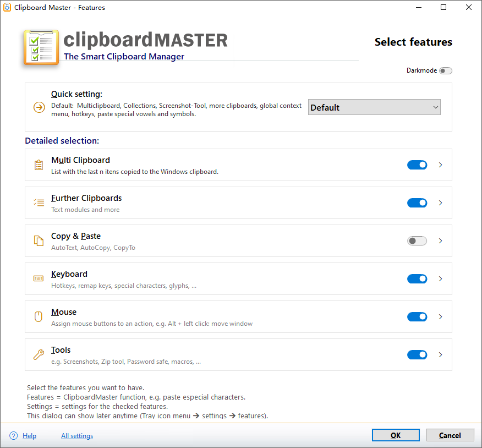Click the Darkmode label
482x448 pixels.
421,70
